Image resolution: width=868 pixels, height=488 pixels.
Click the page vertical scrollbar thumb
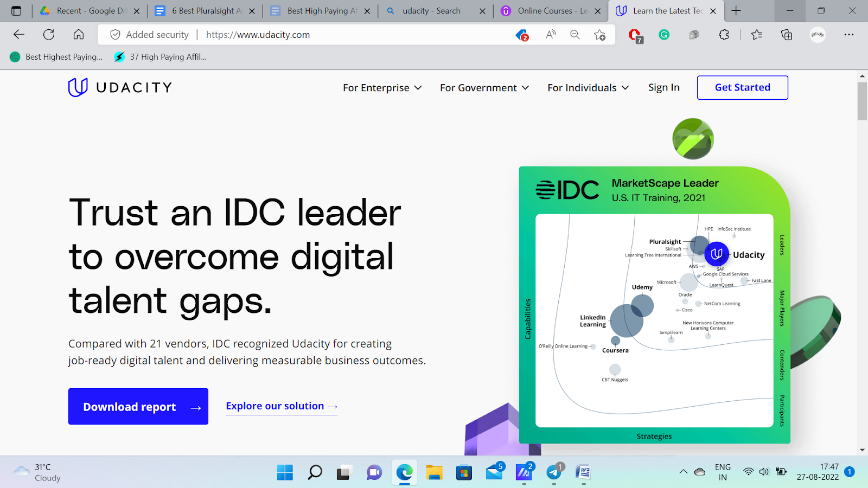(x=862, y=101)
